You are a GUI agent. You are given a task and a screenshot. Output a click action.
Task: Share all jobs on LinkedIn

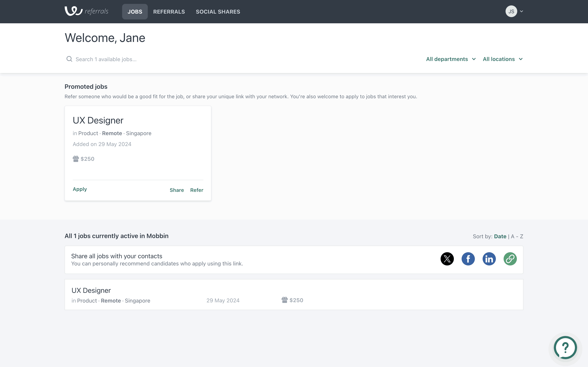coord(489,259)
